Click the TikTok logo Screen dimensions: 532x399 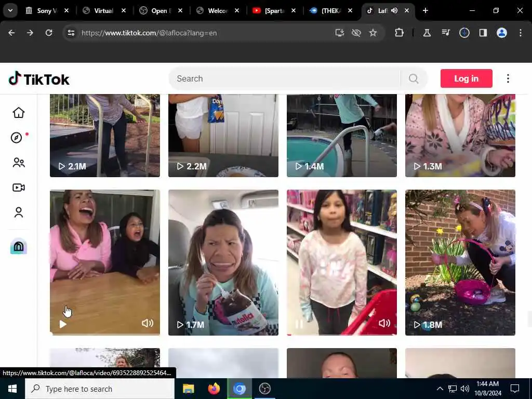(39, 79)
